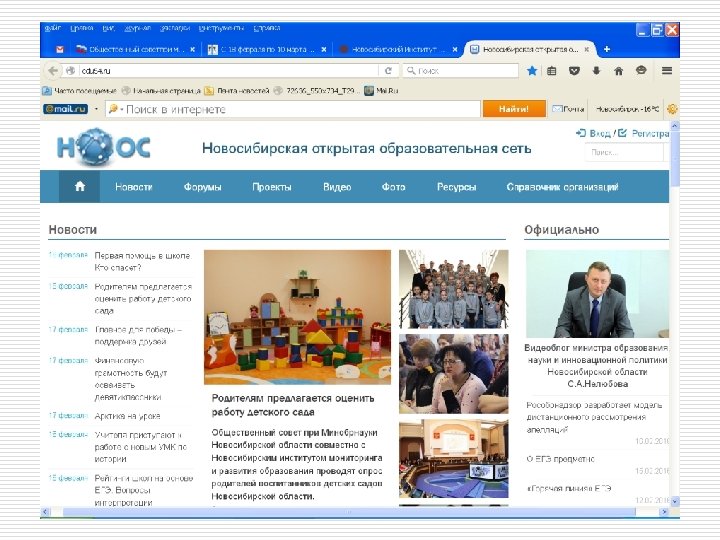Open the downloads arrow icon

click(596, 71)
